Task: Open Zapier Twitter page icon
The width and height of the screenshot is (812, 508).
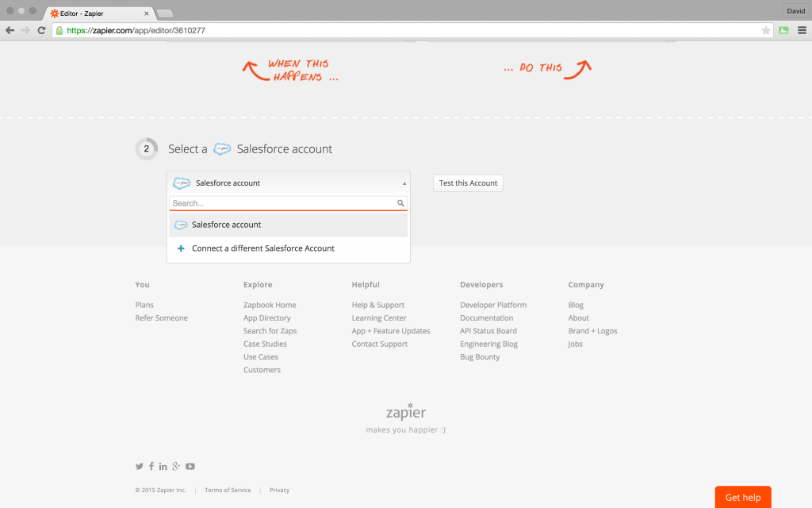Action: (x=140, y=467)
